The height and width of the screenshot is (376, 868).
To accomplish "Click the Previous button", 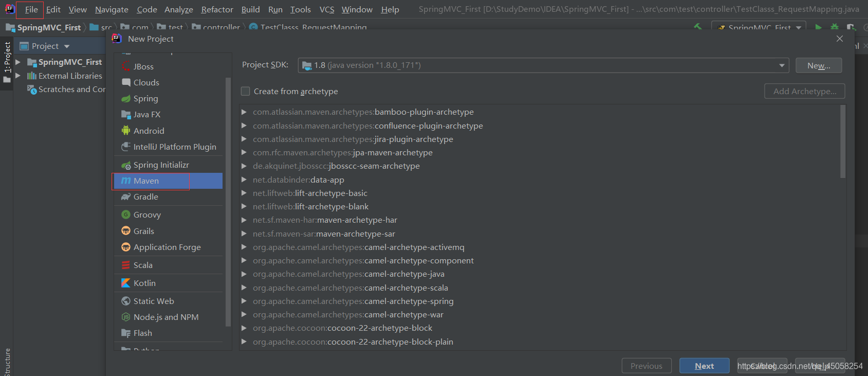I will (x=647, y=366).
